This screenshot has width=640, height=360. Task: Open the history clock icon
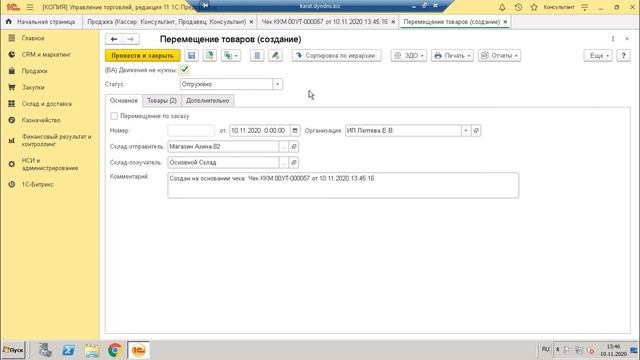[518, 7]
